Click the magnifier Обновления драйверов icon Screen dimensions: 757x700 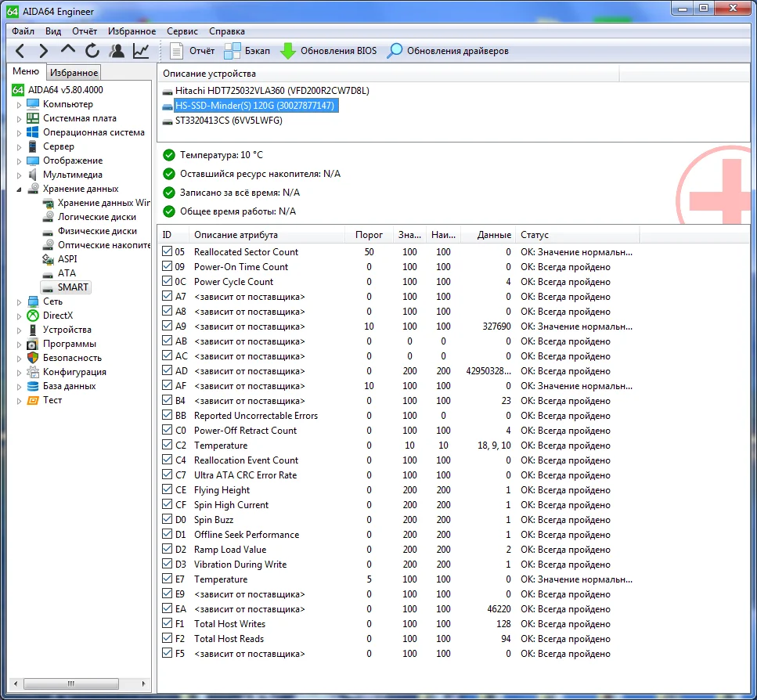tap(395, 51)
